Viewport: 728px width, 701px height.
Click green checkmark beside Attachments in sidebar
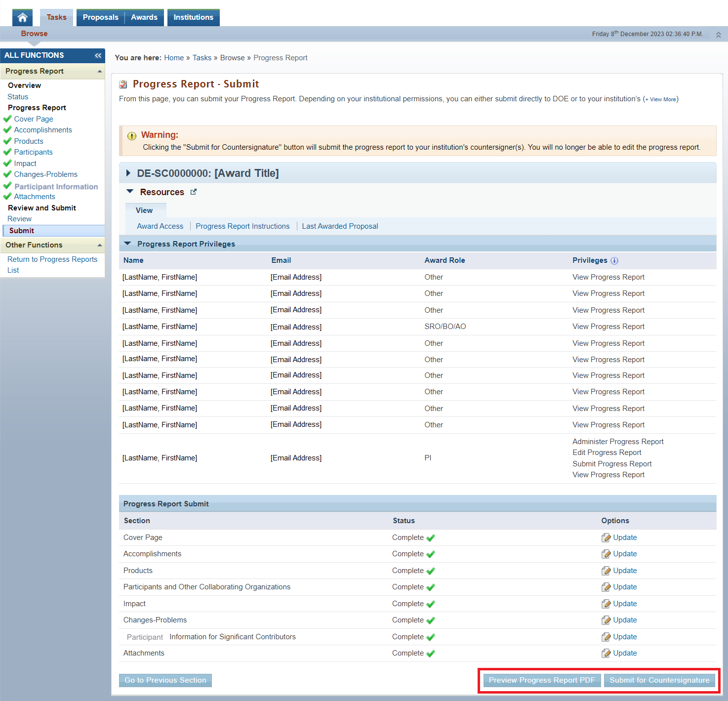coord(7,196)
